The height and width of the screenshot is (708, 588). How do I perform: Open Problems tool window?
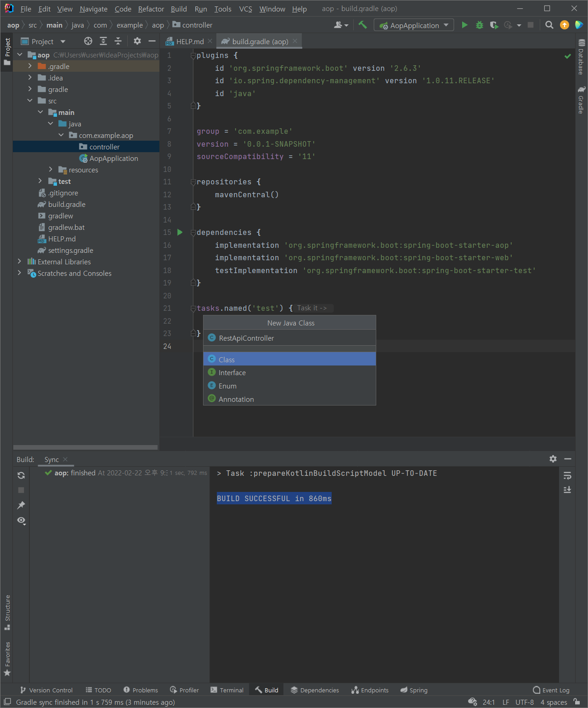click(x=141, y=690)
